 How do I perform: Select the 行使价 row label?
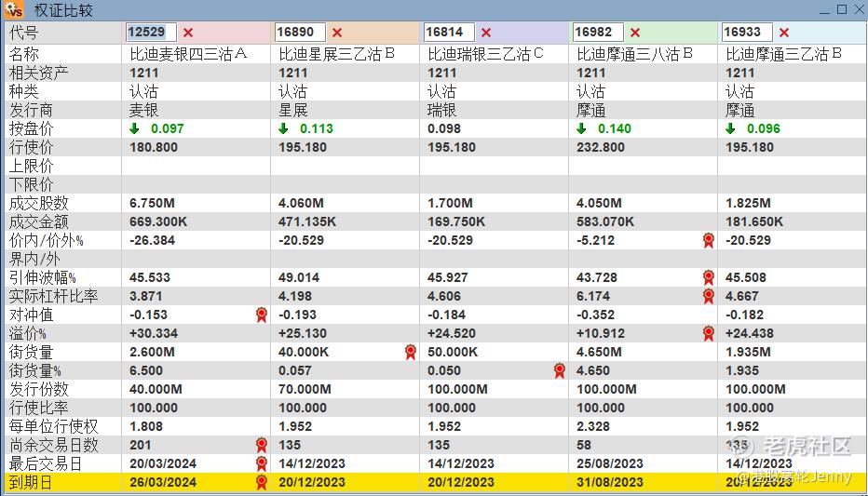[31, 147]
